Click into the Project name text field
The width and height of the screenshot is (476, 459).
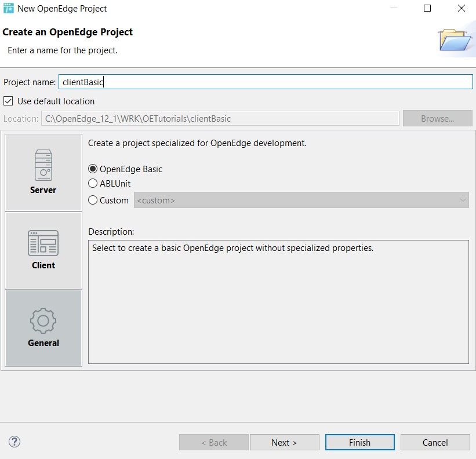click(266, 82)
